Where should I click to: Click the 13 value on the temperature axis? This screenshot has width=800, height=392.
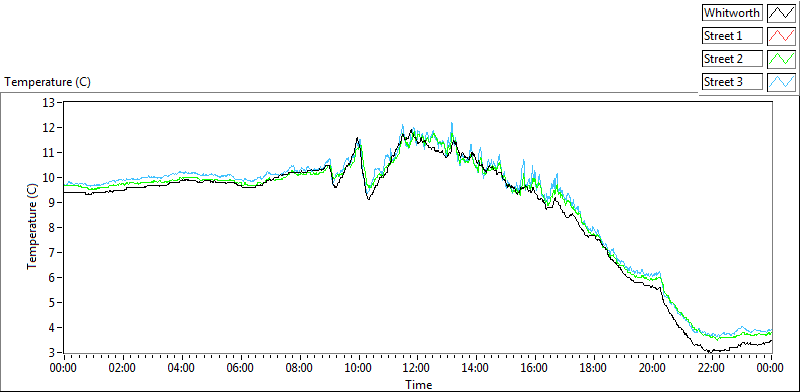coord(48,103)
